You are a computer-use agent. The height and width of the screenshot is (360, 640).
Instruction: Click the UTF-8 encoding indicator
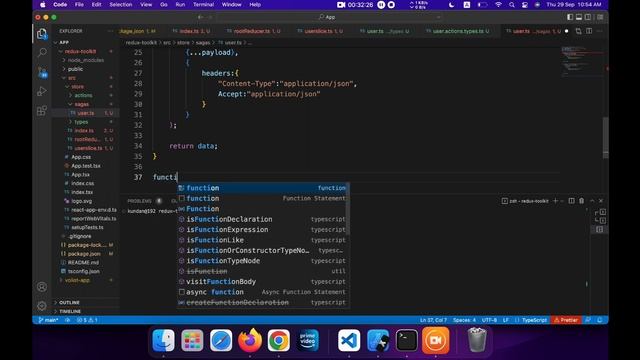click(x=489, y=320)
